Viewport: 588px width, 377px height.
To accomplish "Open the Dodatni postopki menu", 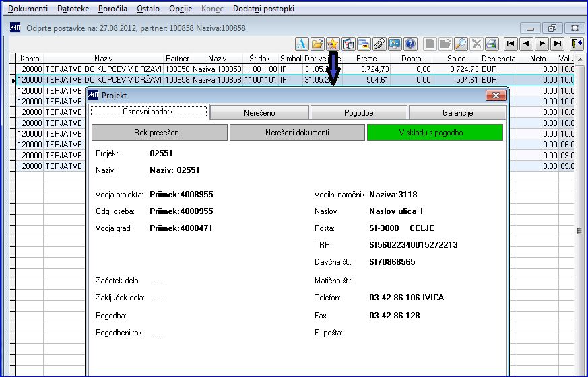I will pos(263,9).
